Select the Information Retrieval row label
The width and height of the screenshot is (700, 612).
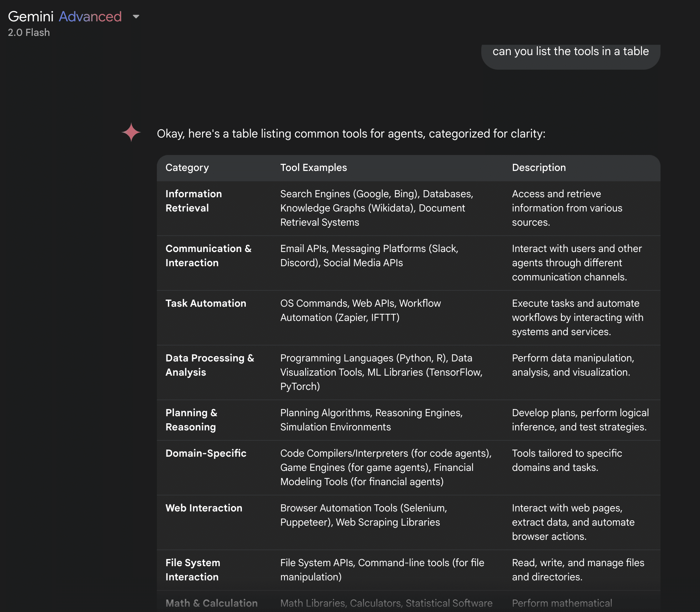pyautogui.click(x=193, y=201)
